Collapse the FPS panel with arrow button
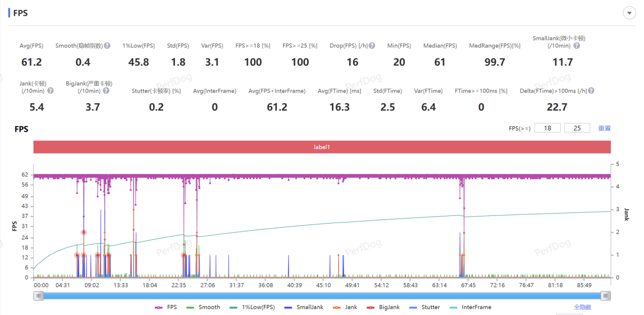The image size is (644, 315). [629, 13]
